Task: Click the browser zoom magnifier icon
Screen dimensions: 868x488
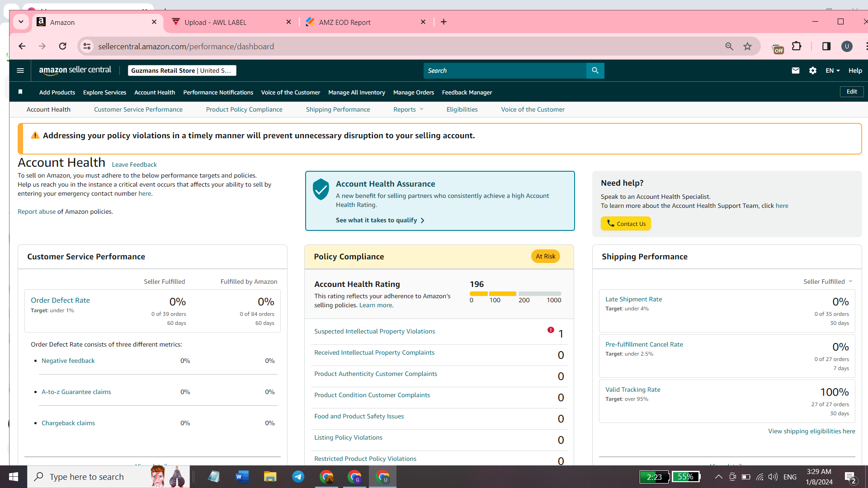Action: pyautogui.click(x=729, y=46)
